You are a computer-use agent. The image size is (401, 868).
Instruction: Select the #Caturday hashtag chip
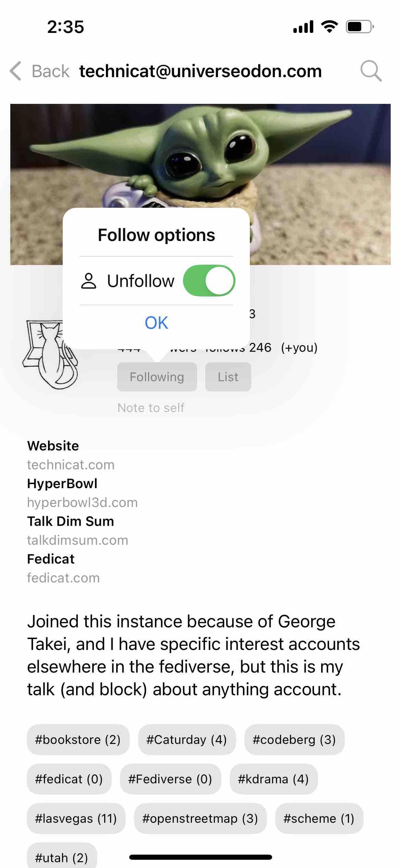186,740
